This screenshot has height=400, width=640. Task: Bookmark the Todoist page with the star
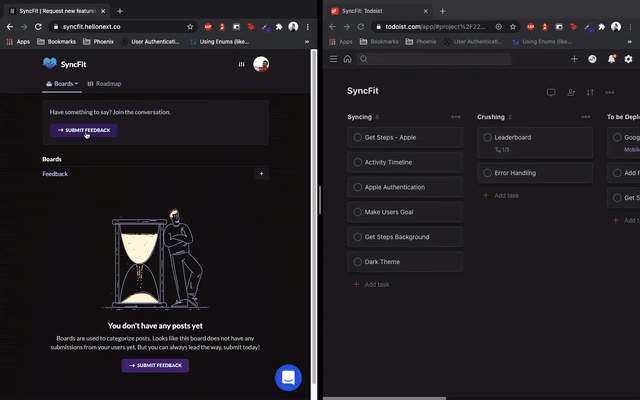point(513,27)
